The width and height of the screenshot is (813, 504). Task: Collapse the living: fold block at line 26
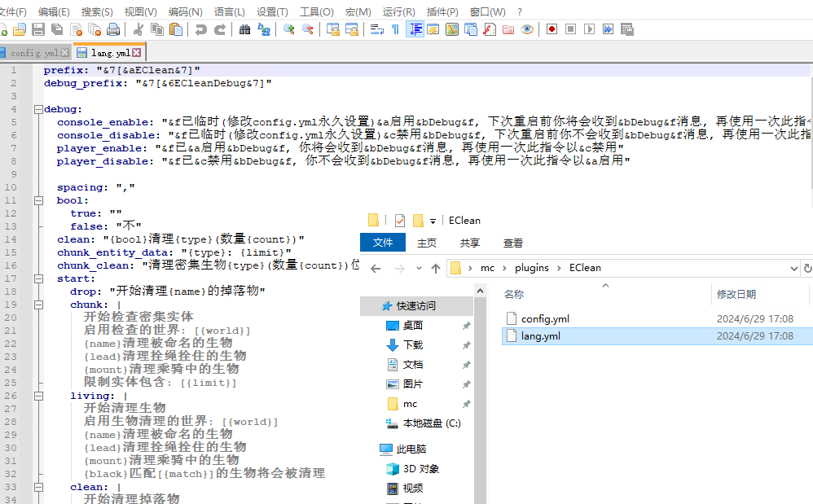[38, 396]
